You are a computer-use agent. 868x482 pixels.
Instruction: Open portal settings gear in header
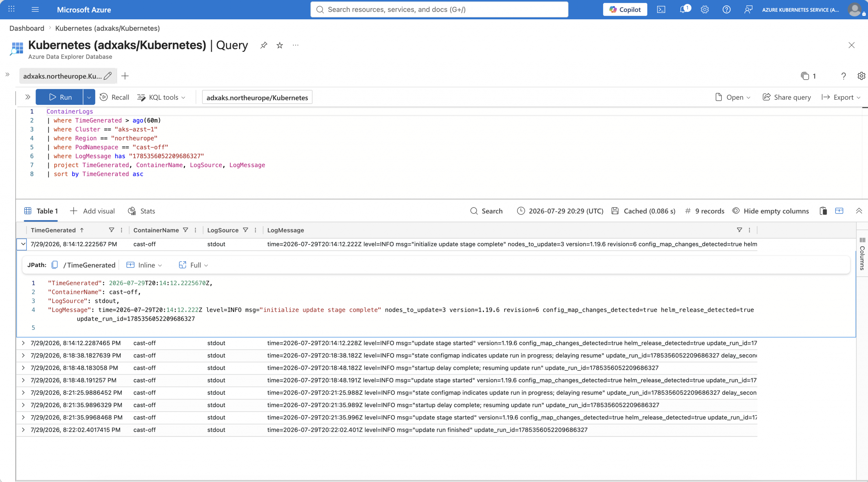[x=705, y=9]
